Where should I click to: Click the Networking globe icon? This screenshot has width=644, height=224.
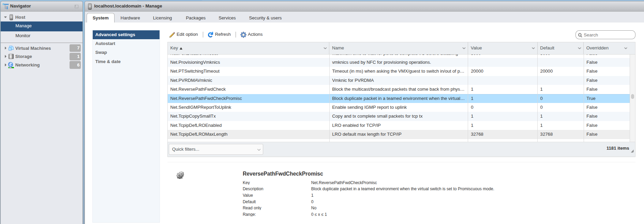(x=11, y=65)
